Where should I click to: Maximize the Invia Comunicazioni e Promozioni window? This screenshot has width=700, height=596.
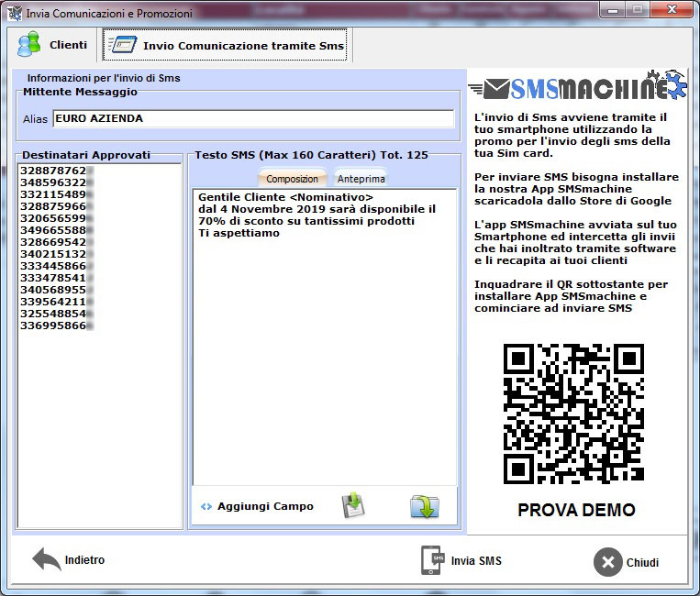[638, 9]
